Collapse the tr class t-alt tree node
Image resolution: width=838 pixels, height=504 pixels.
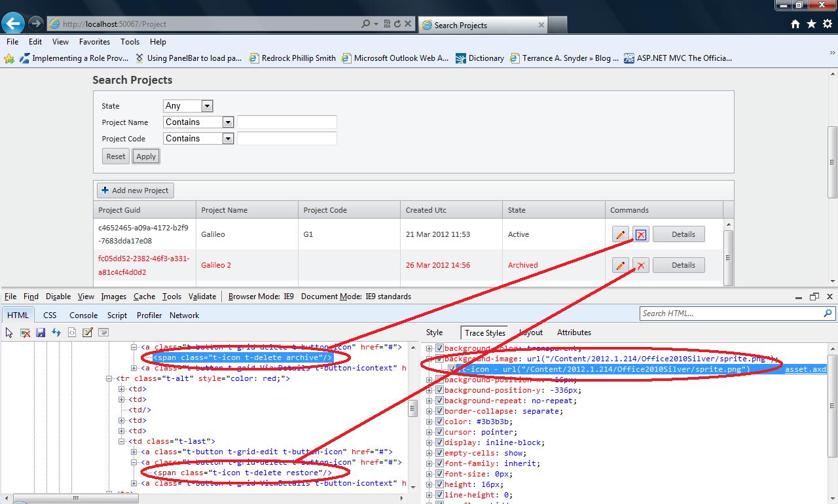[109, 378]
